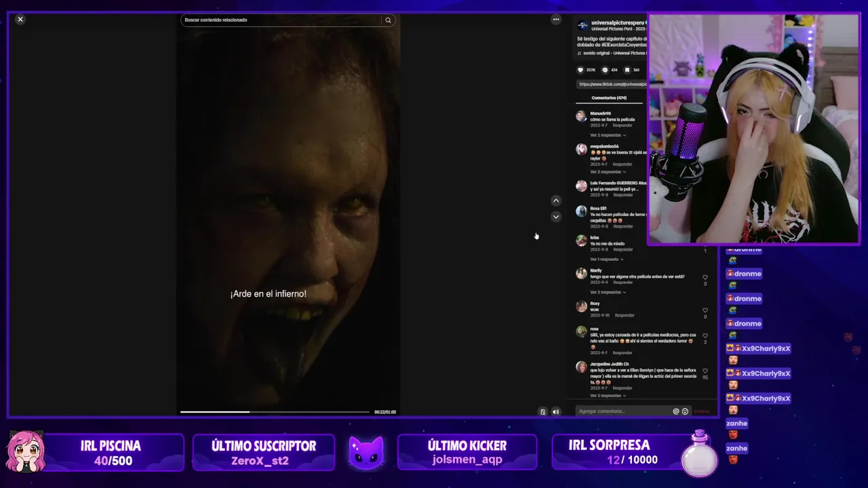Click the '¡Arde en el infierno!' subtitle

click(x=269, y=294)
